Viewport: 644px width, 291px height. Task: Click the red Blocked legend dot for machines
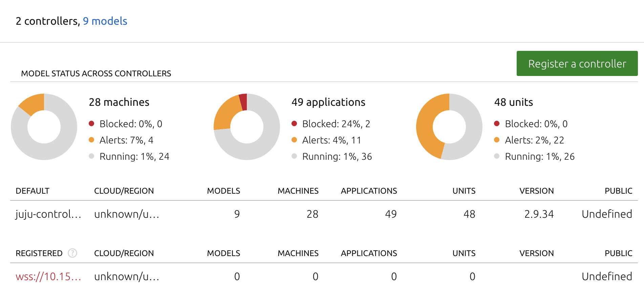click(x=91, y=124)
